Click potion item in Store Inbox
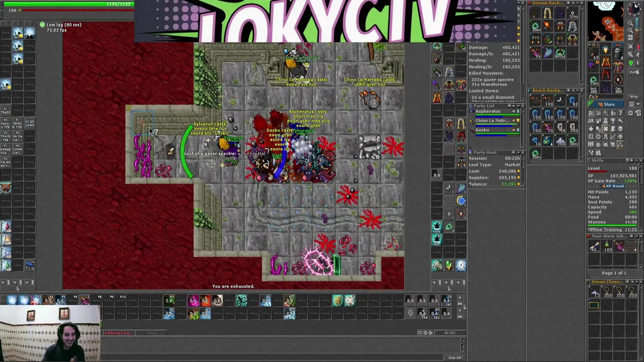This screenshot has height=362, width=644. pyautogui.click(x=607, y=245)
